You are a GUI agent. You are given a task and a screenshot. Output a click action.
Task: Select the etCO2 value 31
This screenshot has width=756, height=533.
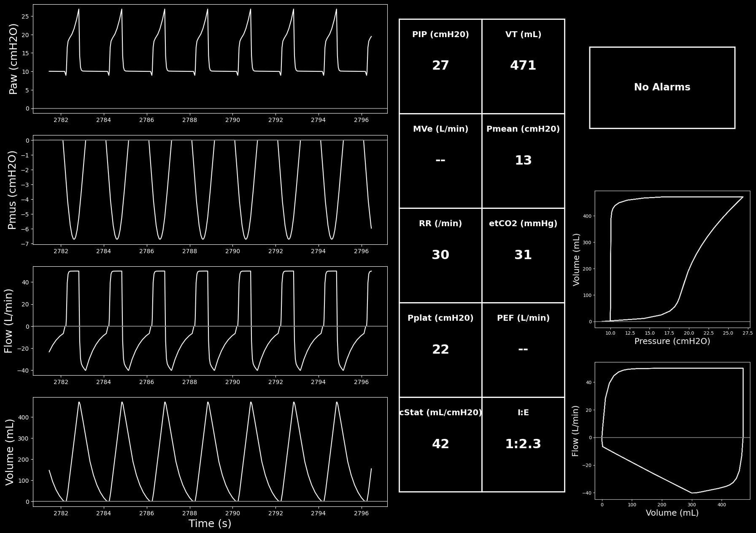click(523, 255)
